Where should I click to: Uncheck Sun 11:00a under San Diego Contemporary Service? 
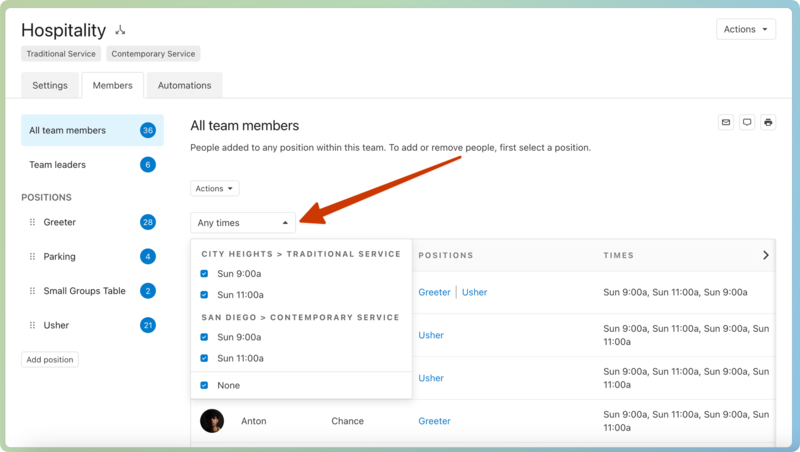coord(204,358)
